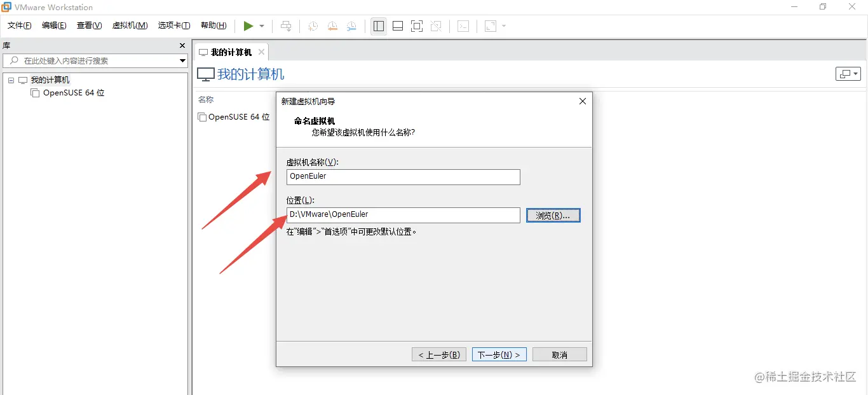Click the take snapshot clock icon
The height and width of the screenshot is (395, 868).
[x=313, y=26]
